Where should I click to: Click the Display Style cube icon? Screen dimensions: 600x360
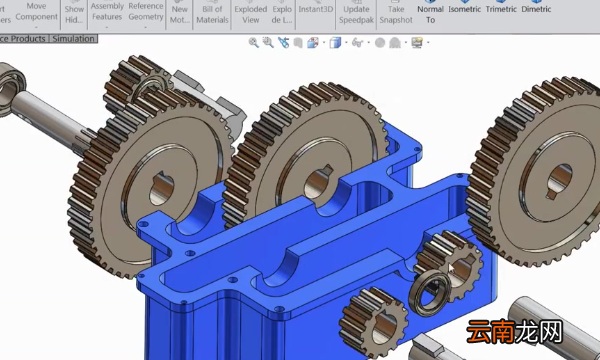click(335, 43)
